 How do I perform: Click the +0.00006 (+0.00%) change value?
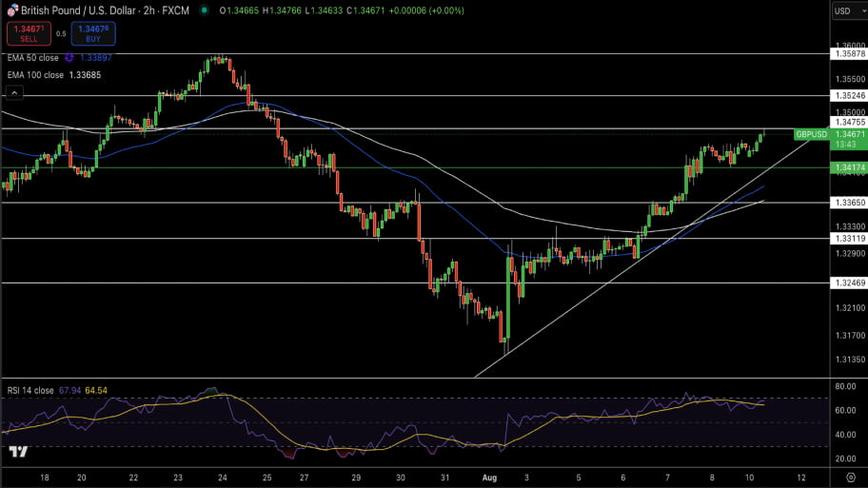point(426,10)
